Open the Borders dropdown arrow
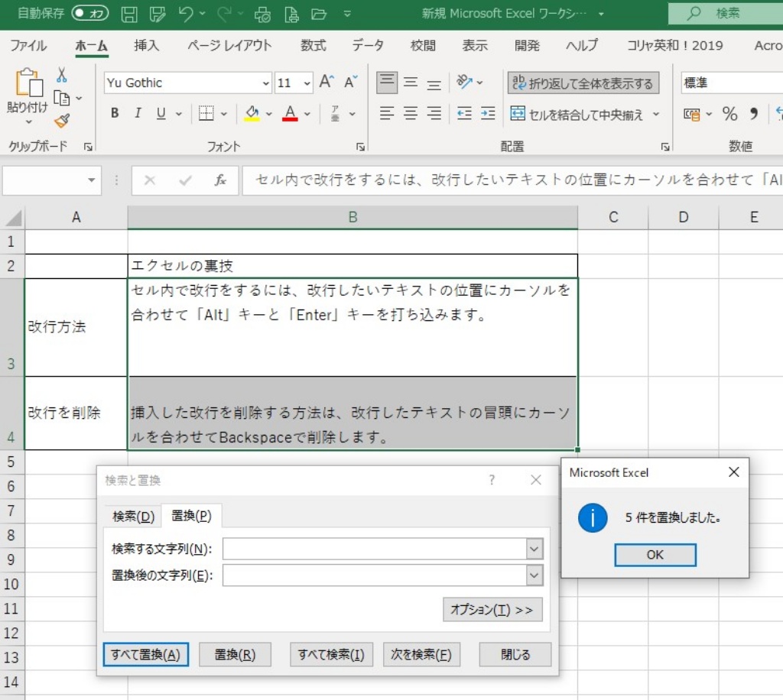This screenshot has width=783, height=700. coord(224,114)
